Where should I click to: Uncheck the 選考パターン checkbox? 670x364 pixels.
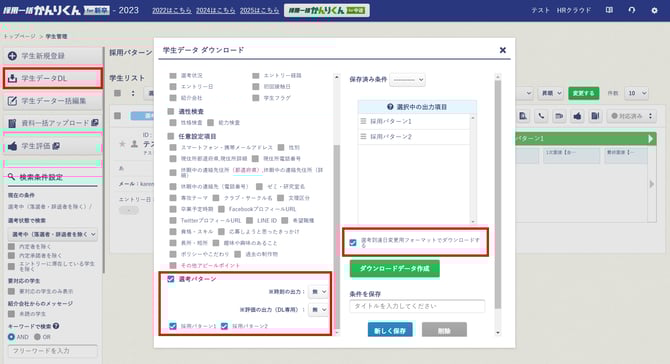[171, 279]
